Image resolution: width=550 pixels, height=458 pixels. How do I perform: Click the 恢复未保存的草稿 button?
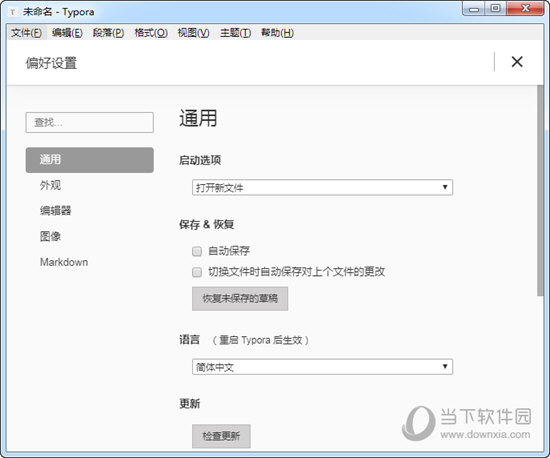[240, 298]
